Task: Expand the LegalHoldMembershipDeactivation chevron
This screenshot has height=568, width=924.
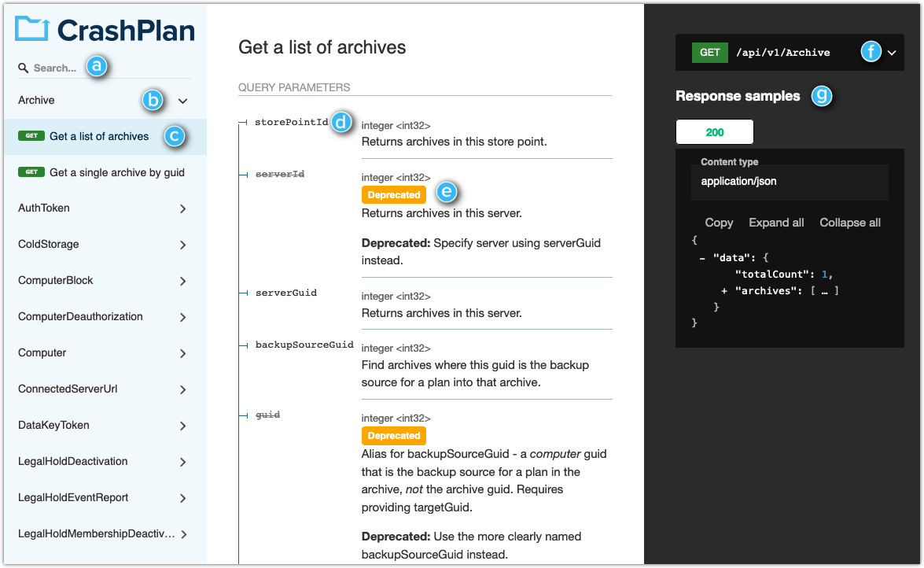Action: [x=184, y=534]
